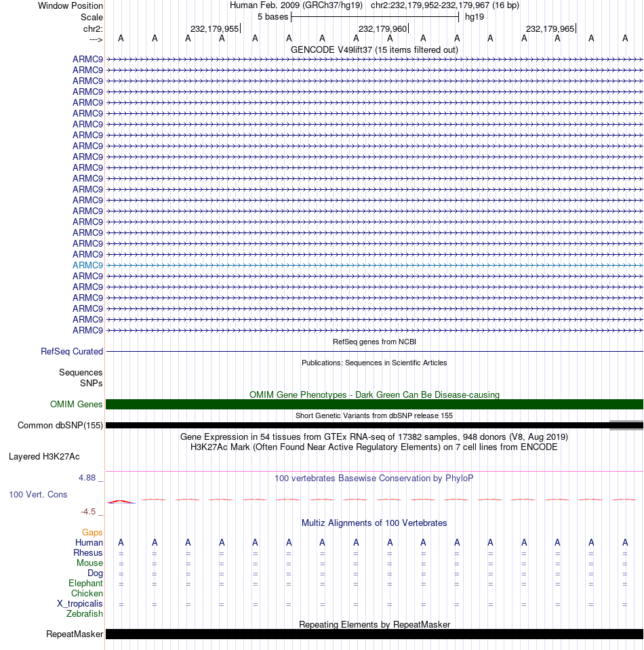Click position text chr2:232,179,952-232,179,967 (16 bp)
The height and width of the screenshot is (650, 644).
pos(445,5)
